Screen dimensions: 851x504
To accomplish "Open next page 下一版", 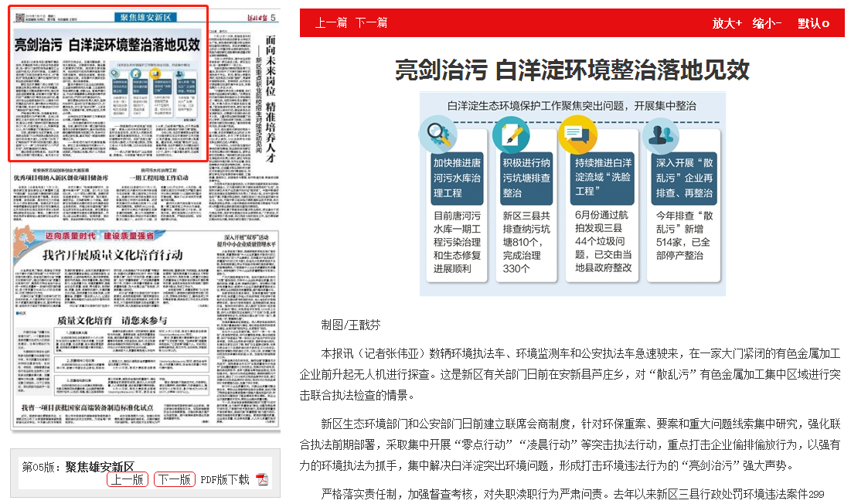I will point(174,479).
